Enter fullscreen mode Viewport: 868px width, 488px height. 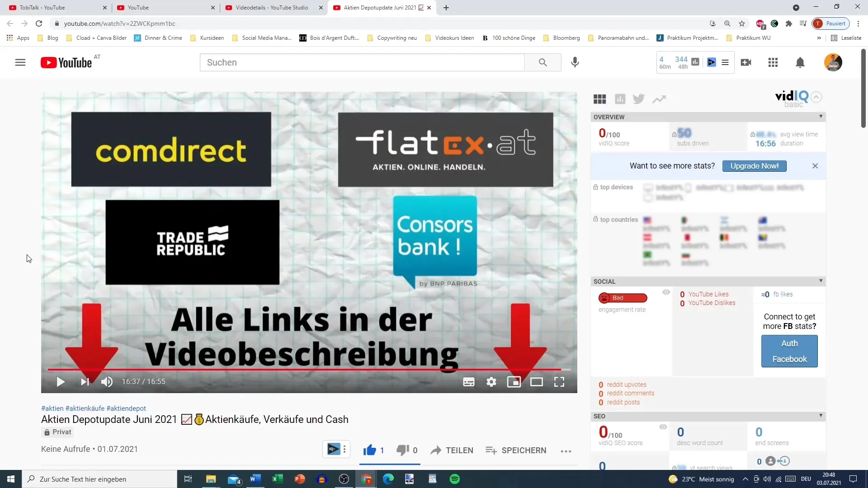coord(559,382)
